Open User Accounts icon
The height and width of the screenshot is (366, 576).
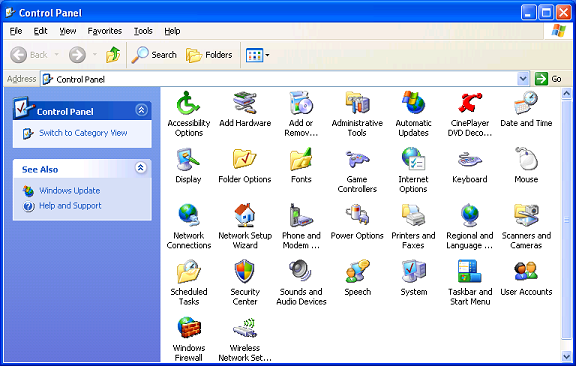(x=526, y=272)
